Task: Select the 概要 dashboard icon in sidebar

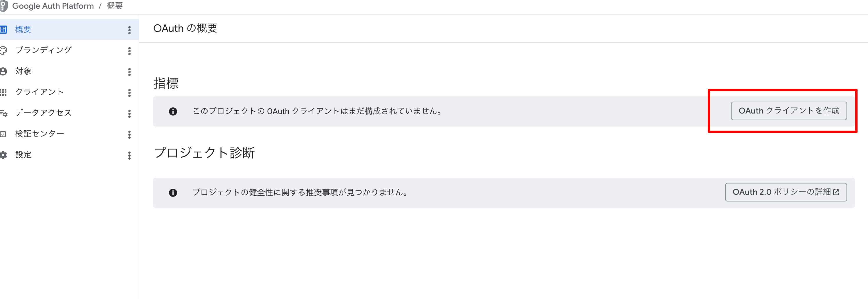Action: (x=4, y=29)
